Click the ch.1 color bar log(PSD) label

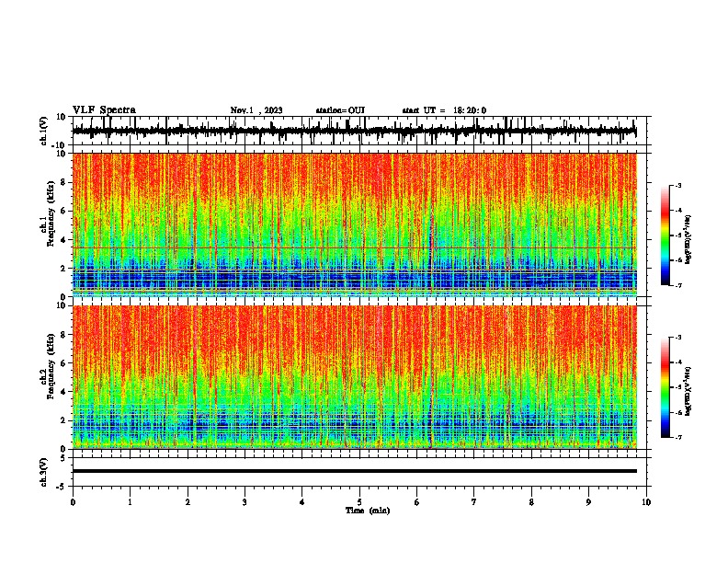click(x=688, y=240)
